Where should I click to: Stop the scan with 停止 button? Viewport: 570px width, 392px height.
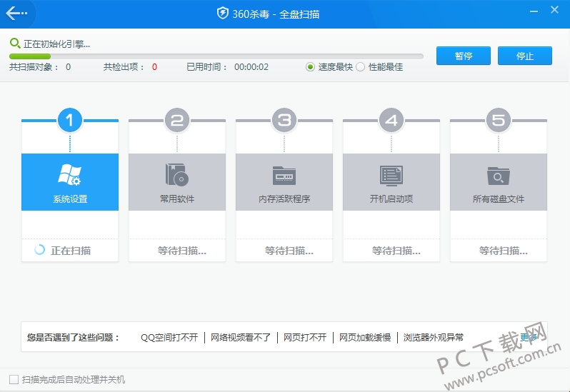pos(525,56)
